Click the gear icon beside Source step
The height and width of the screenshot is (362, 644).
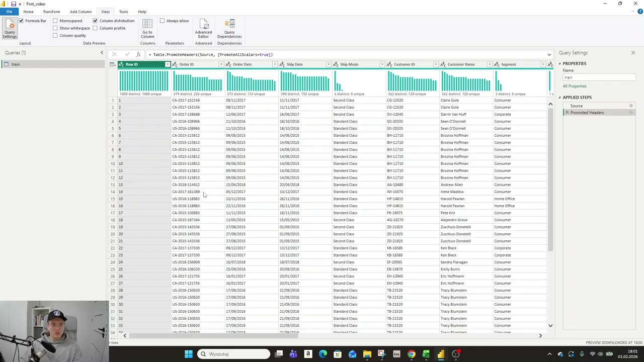(631, 106)
